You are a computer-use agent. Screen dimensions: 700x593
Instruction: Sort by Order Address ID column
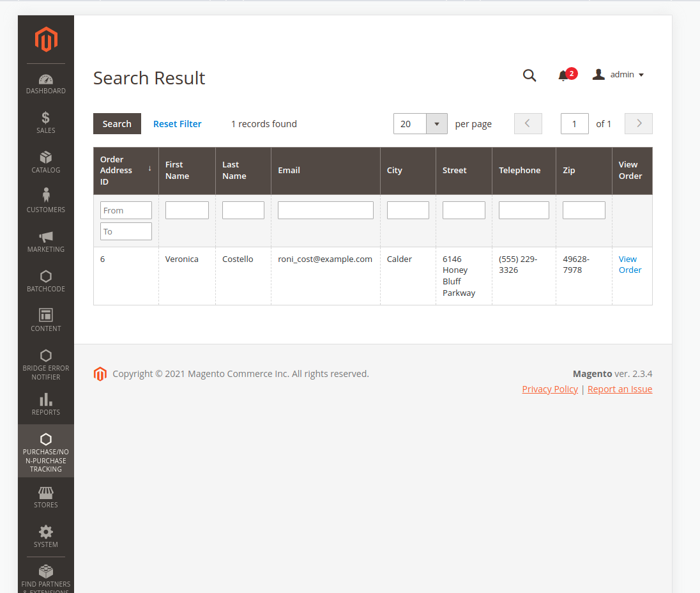[126, 171]
